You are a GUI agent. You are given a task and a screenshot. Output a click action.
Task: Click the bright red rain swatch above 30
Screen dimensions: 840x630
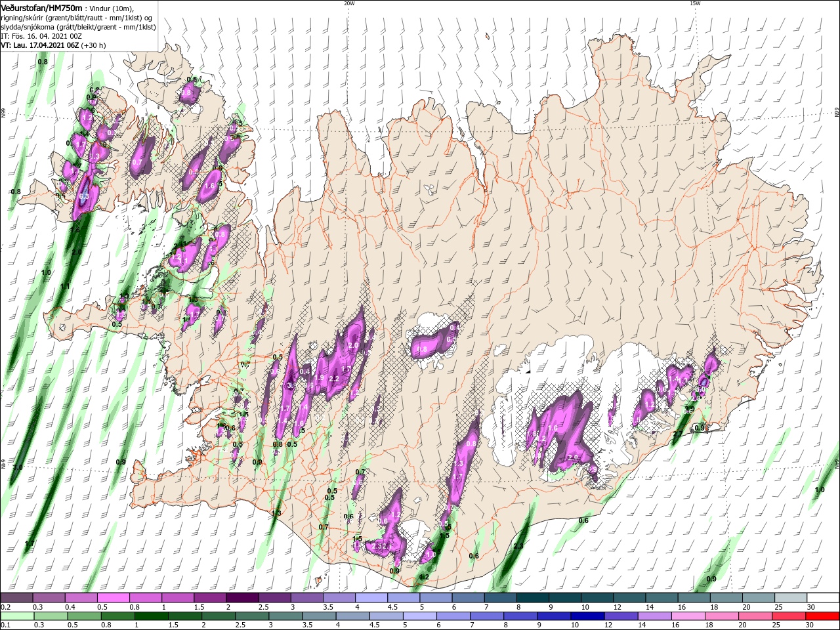click(x=822, y=616)
